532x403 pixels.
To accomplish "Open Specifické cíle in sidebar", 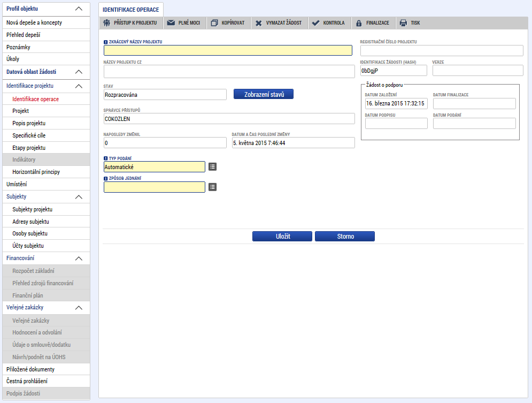I will coord(46,135).
